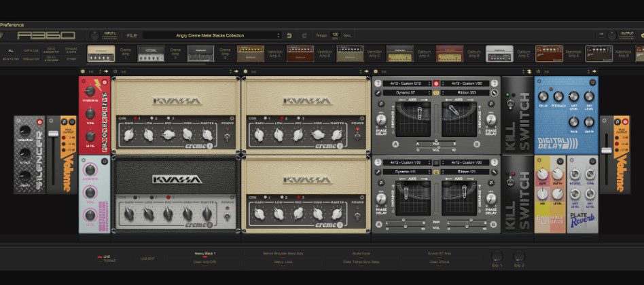Viewport: 644px width, 285px height.
Task: Flip the upper Kill Switch toggle
Action: pyautogui.click(x=510, y=104)
